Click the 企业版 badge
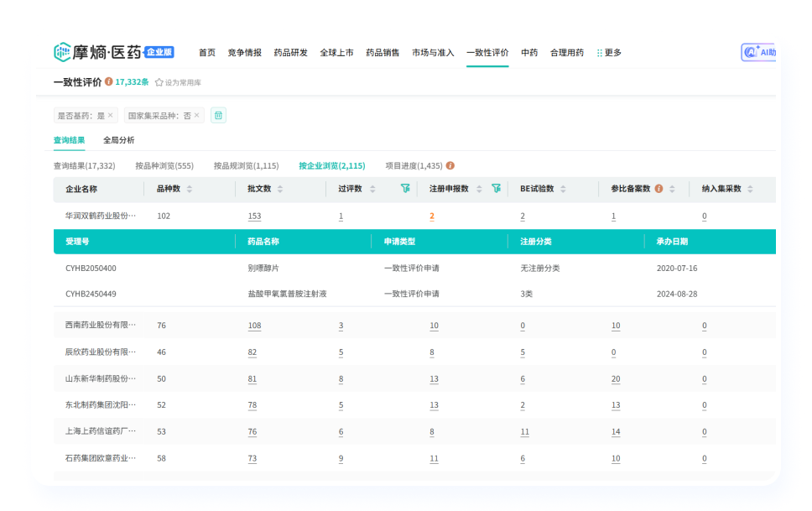Viewport: 812px width, 511px height. (159, 52)
